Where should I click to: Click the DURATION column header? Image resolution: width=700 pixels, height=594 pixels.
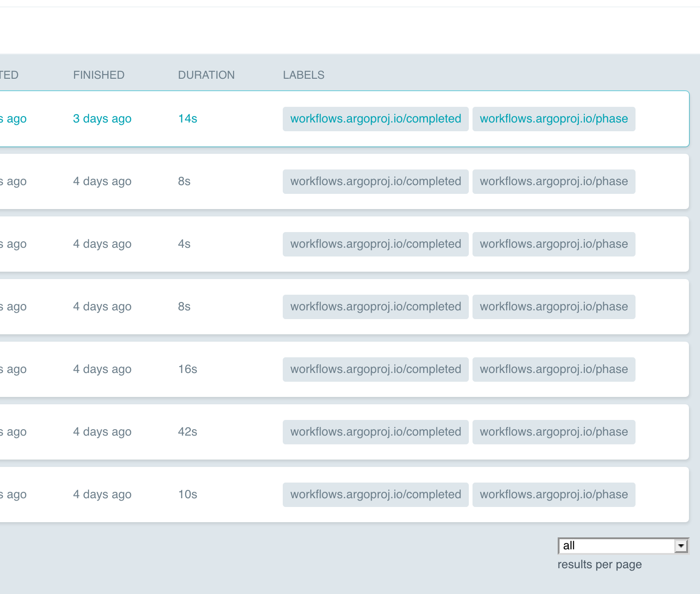coord(206,75)
